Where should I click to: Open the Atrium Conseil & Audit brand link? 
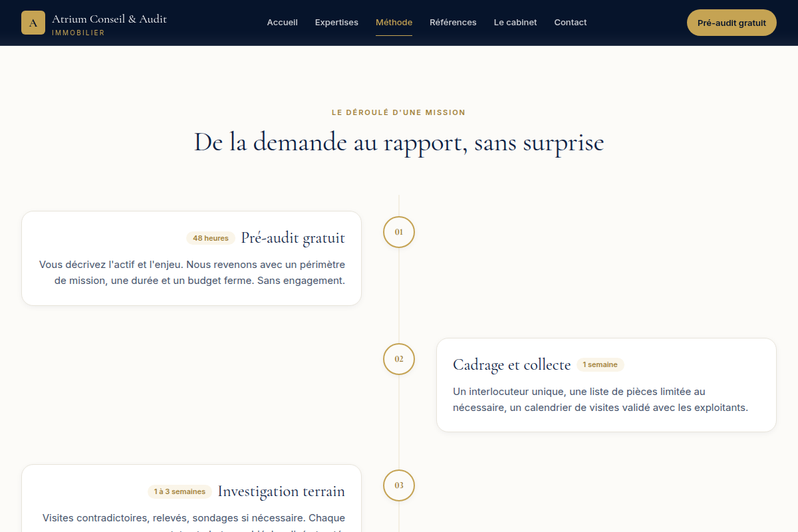coord(94,23)
